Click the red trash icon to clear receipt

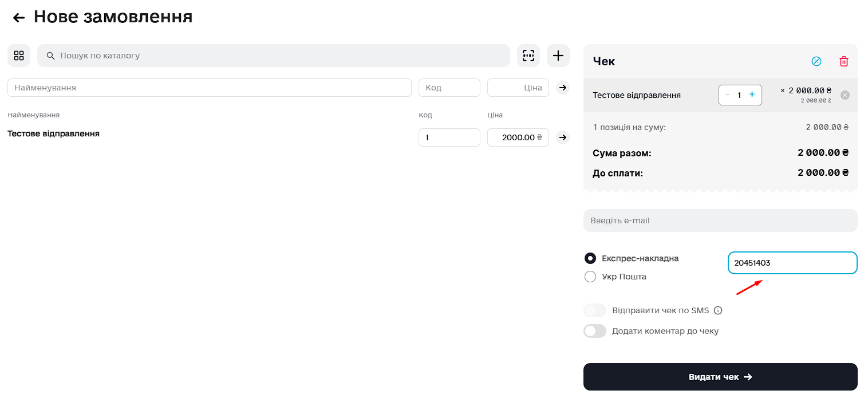coord(843,61)
